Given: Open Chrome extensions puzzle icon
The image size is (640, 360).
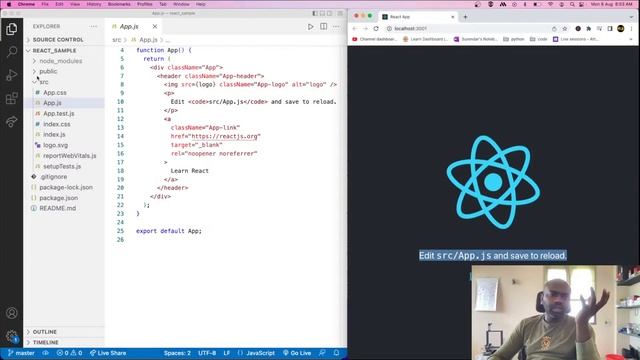Looking at the screenshot, I should coord(589,29).
